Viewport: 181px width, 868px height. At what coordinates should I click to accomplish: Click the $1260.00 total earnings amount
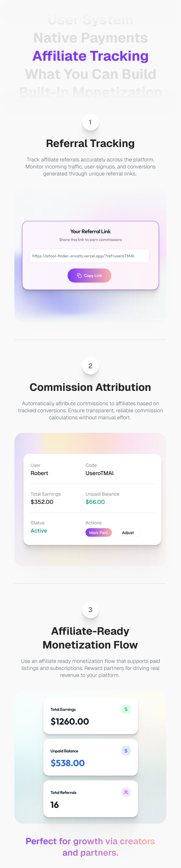[x=70, y=721]
